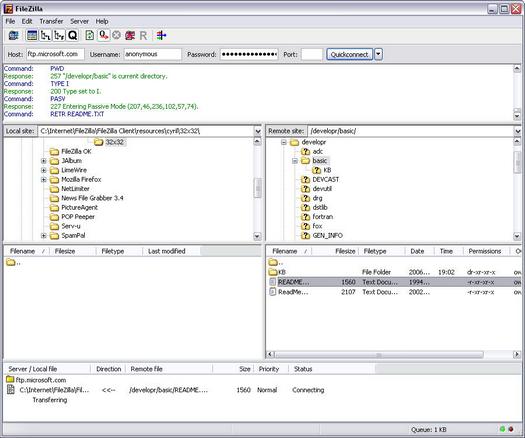This screenshot has height=438, width=525.
Task: Expand the Mozilla Firefox folder node
Action: tap(44, 180)
